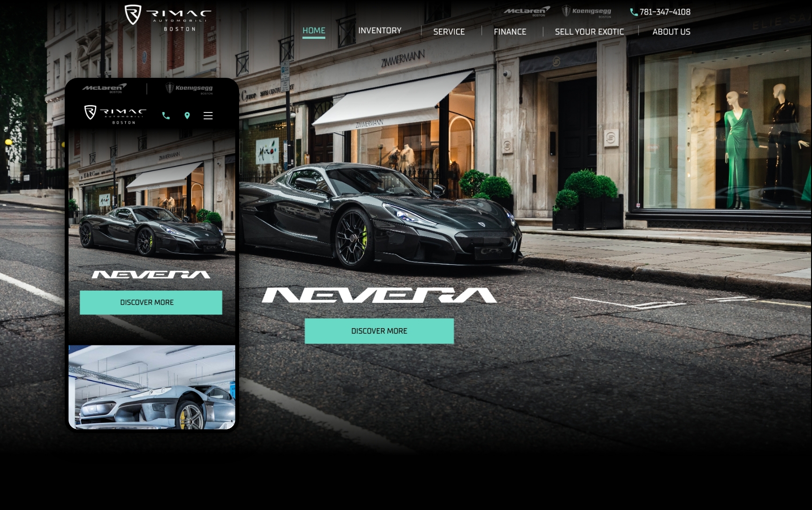Viewport: 812px width, 510px height.
Task: Tap Koenigsegg Boston logo in mobile preview
Action: click(x=189, y=88)
